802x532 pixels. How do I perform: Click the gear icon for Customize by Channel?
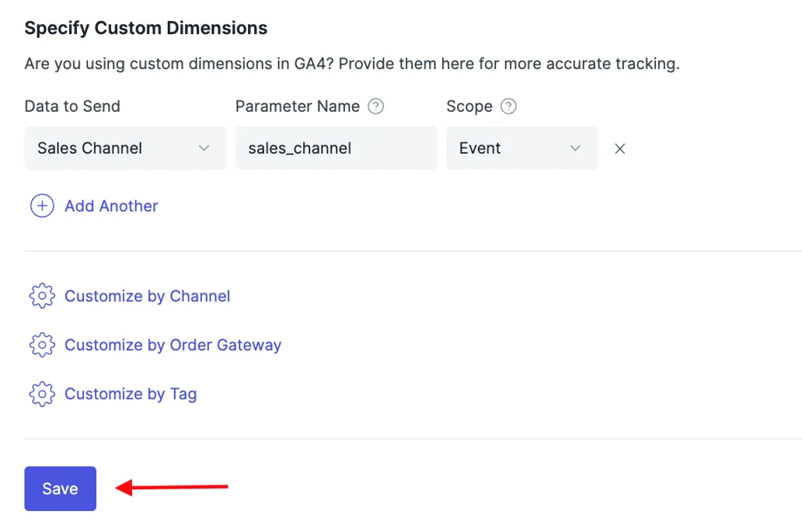[x=42, y=296]
